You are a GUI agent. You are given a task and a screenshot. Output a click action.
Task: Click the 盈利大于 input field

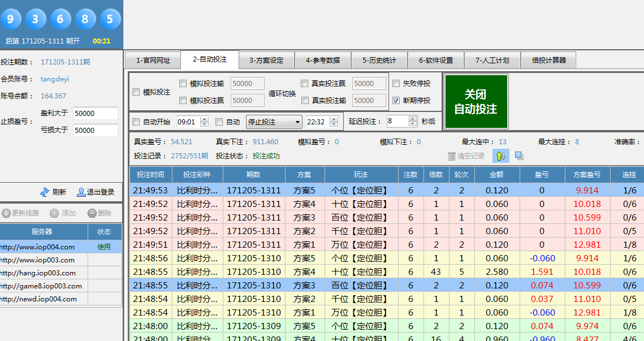tap(95, 114)
